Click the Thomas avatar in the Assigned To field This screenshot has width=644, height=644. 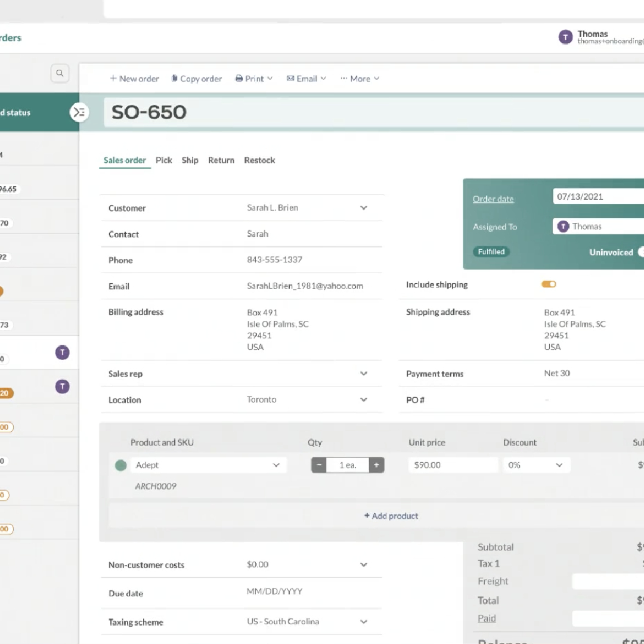pyautogui.click(x=563, y=226)
